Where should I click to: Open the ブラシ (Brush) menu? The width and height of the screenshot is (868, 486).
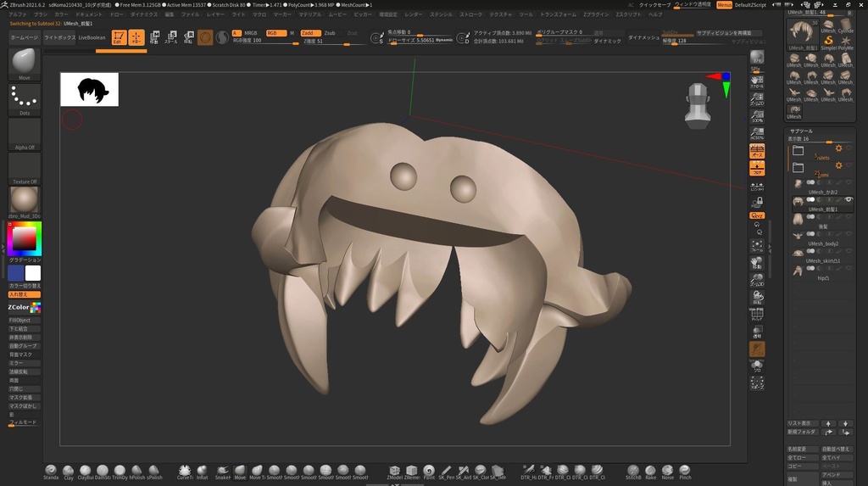click(41, 14)
